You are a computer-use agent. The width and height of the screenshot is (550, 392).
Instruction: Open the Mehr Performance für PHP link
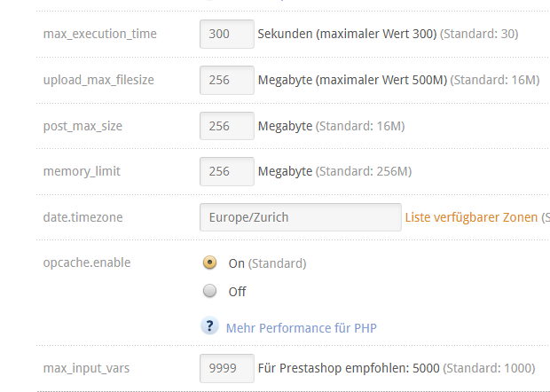pos(302,328)
